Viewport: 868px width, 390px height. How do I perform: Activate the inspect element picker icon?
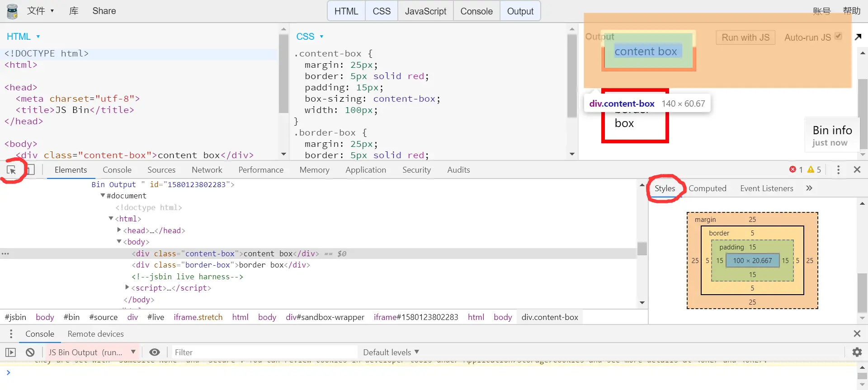[x=11, y=170]
